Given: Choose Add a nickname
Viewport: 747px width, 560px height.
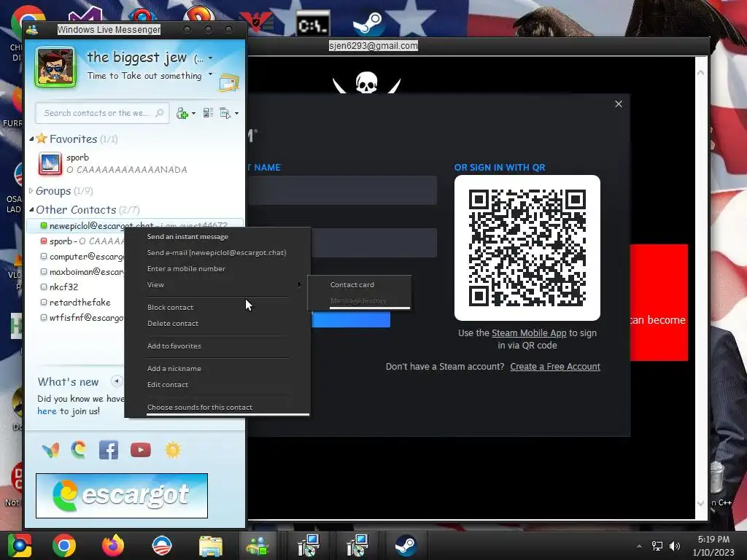Looking at the screenshot, I should point(217,368).
